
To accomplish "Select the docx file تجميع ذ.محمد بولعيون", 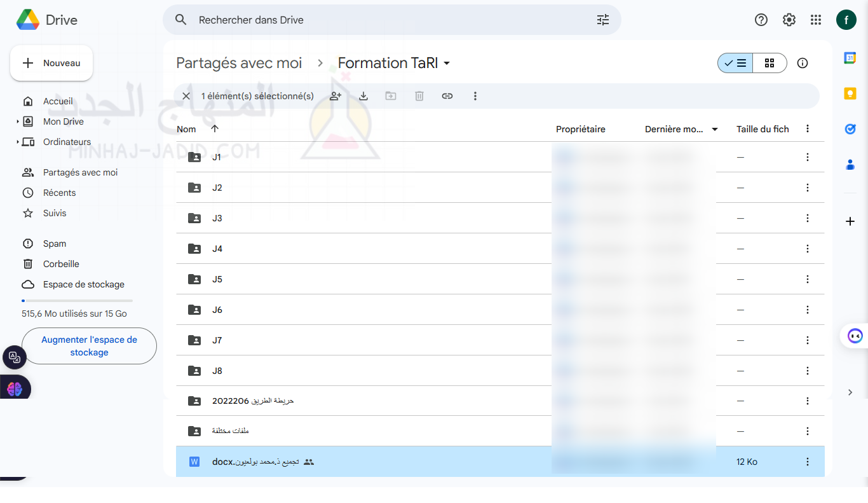I will coord(500,462).
